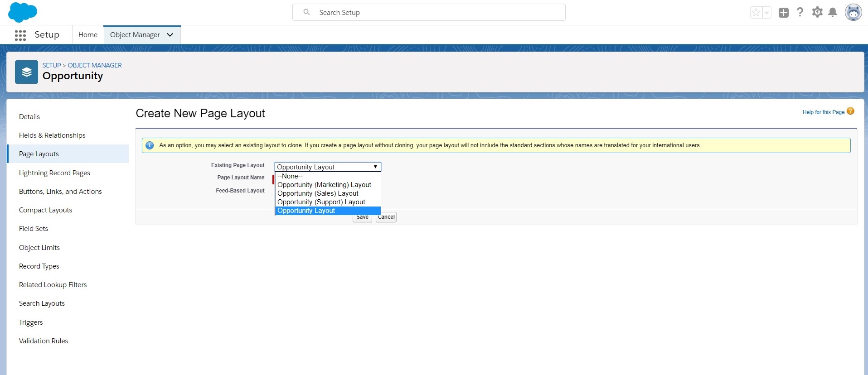Open Related Lookup Filters

53,285
